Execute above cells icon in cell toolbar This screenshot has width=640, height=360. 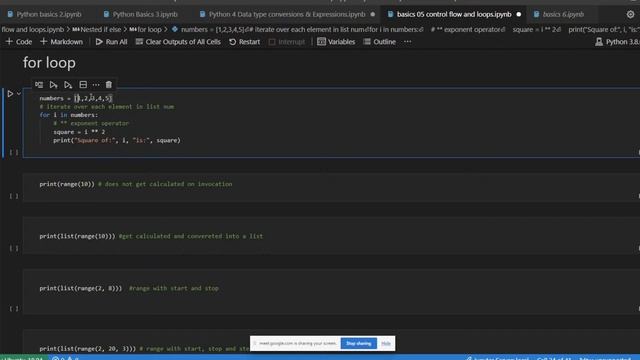pos(53,84)
